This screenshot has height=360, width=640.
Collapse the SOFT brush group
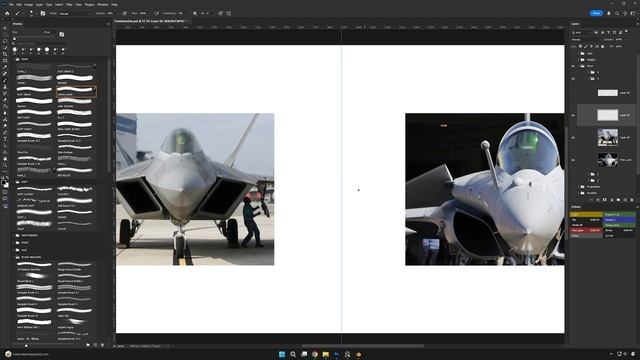click(18, 182)
